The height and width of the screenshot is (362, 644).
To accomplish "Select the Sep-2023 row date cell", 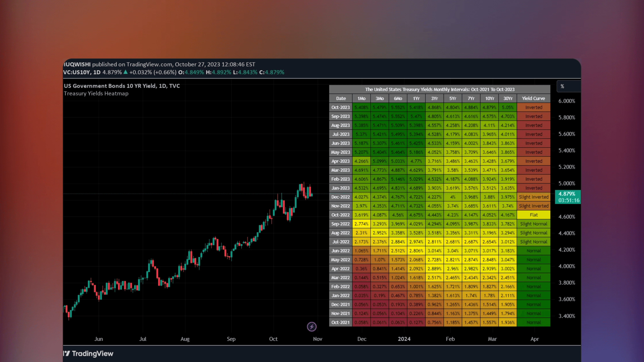I will coord(341,116).
